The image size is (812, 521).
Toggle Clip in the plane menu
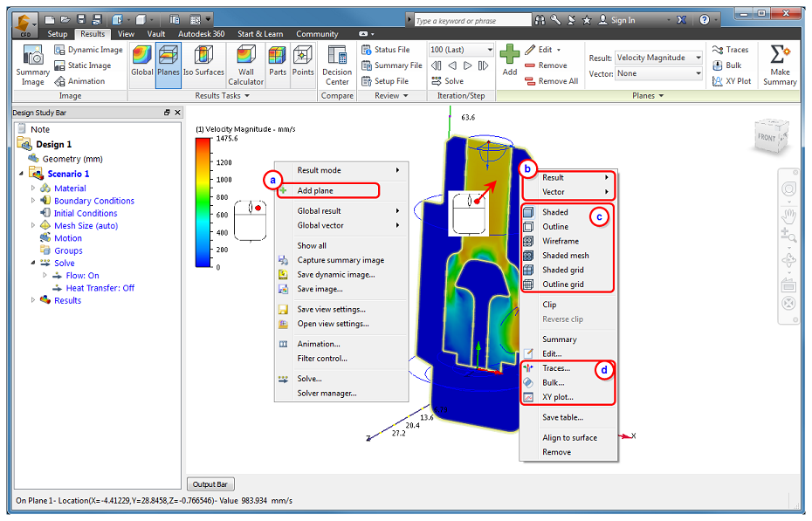pos(549,305)
